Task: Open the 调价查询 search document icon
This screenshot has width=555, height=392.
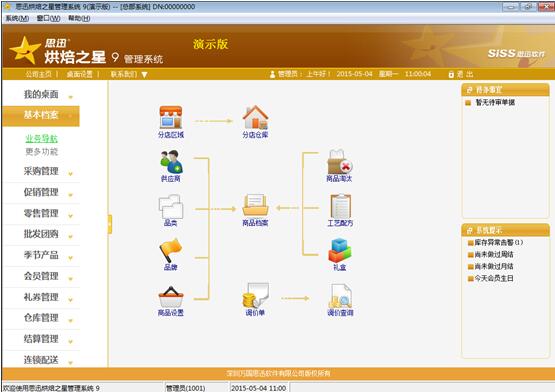Action: click(340, 295)
